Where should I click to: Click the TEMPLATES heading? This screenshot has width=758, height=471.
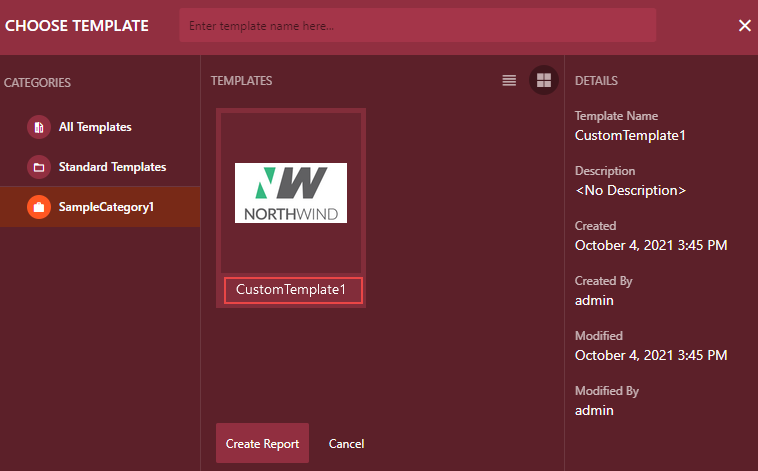click(241, 81)
